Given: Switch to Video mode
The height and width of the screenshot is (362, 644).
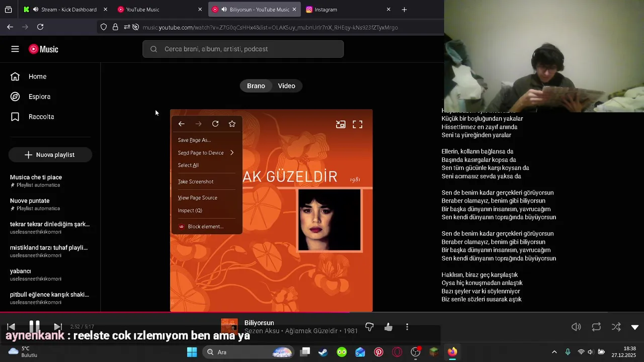Looking at the screenshot, I should (x=286, y=86).
